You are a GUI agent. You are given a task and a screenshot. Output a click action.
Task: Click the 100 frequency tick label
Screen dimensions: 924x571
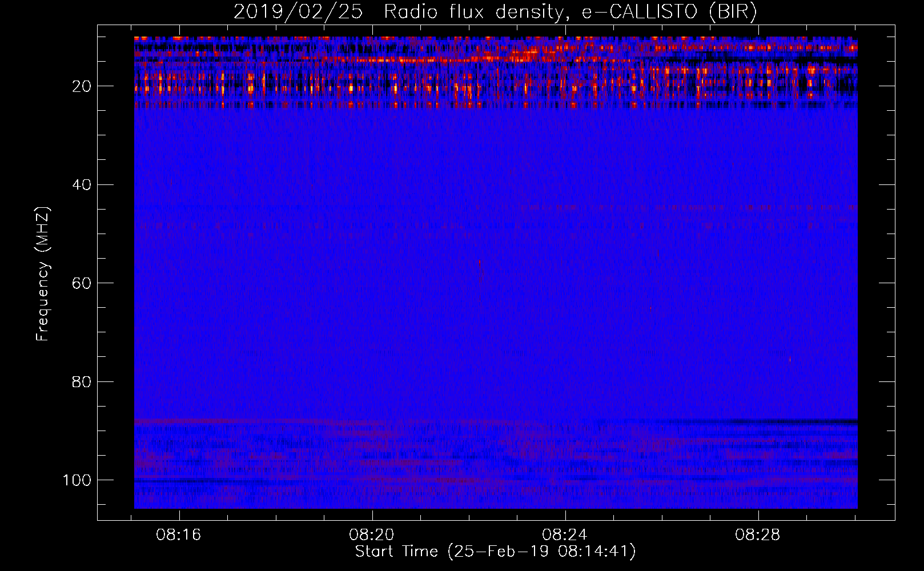77,480
